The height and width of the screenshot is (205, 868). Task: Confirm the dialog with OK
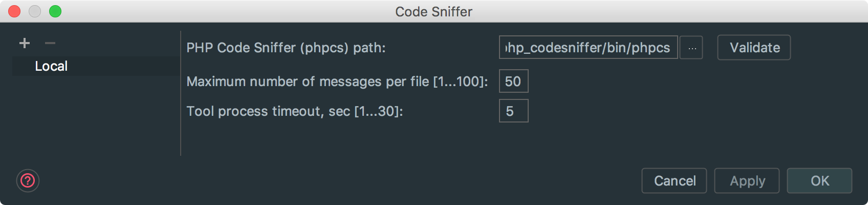point(819,181)
